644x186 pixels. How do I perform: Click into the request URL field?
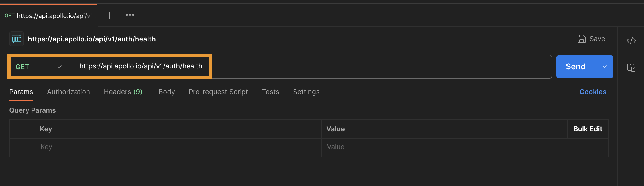[312, 66]
